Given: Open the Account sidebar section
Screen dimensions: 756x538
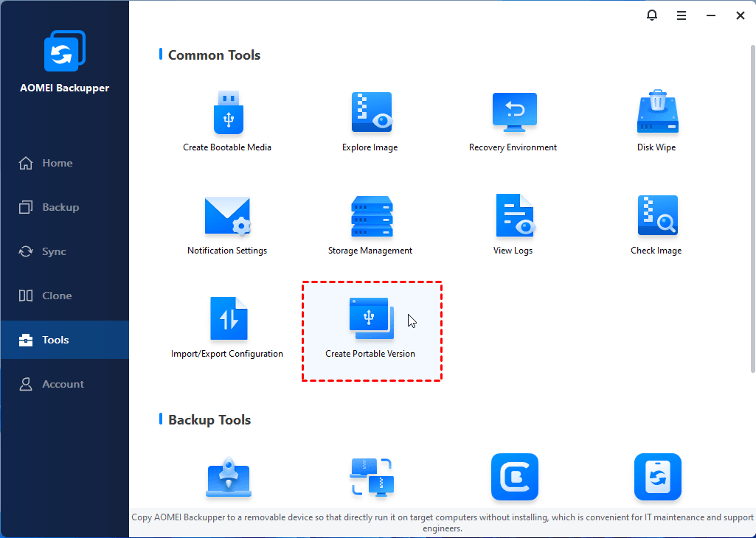Looking at the screenshot, I should (64, 384).
